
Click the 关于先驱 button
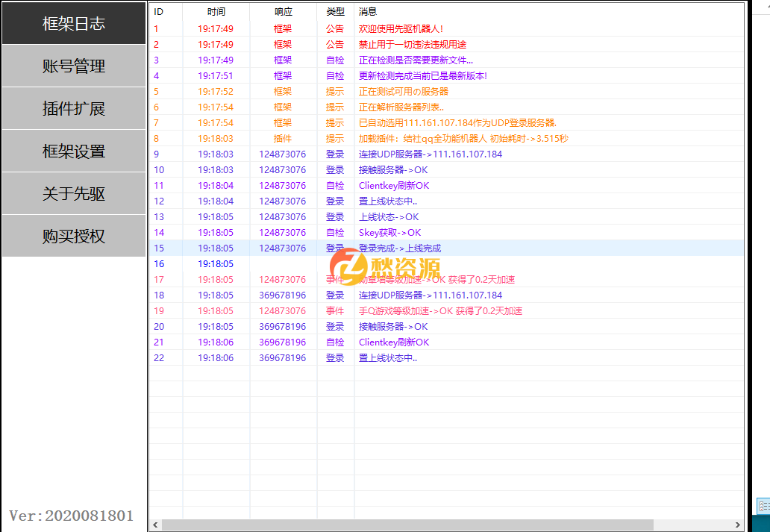coord(72,193)
